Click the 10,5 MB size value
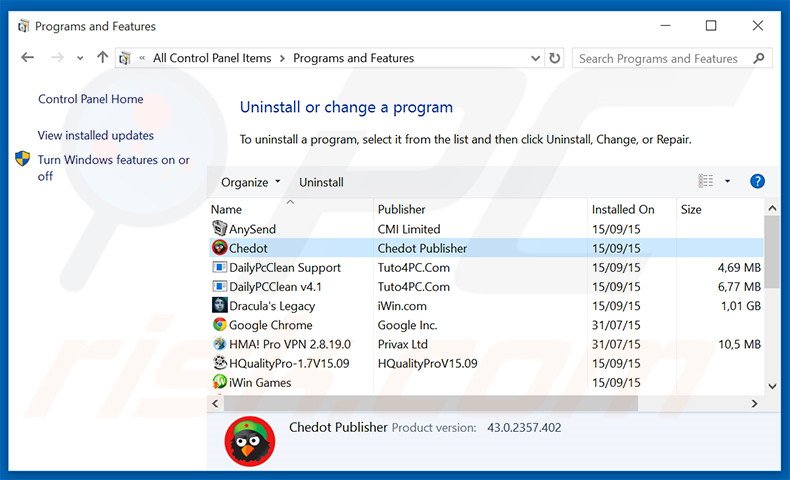Screen dimensions: 790x480 (x=740, y=344)
